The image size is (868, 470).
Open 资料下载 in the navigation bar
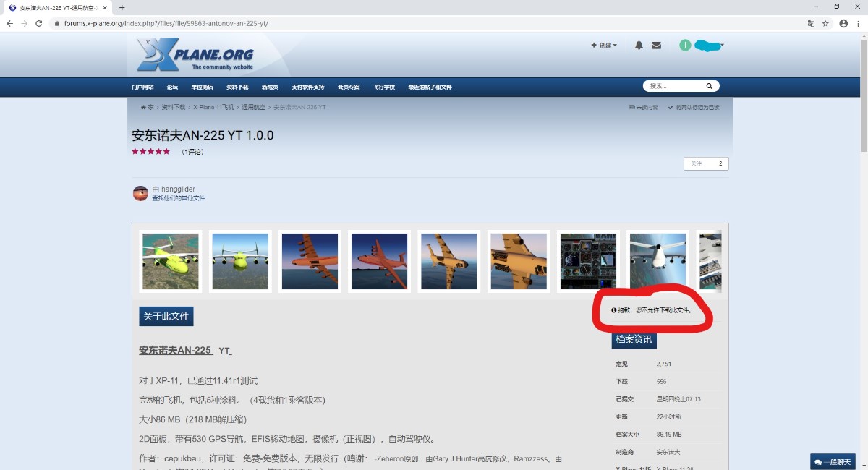point(237,87)
